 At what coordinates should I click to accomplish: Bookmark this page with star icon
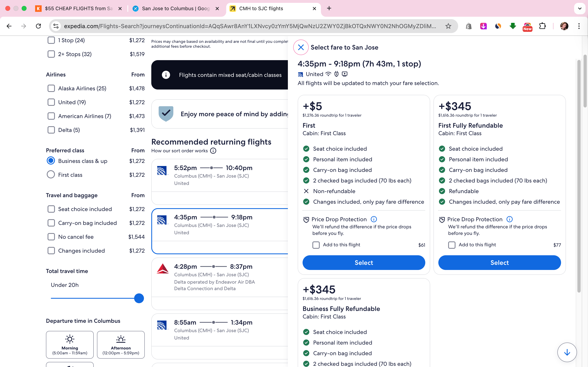448,26
